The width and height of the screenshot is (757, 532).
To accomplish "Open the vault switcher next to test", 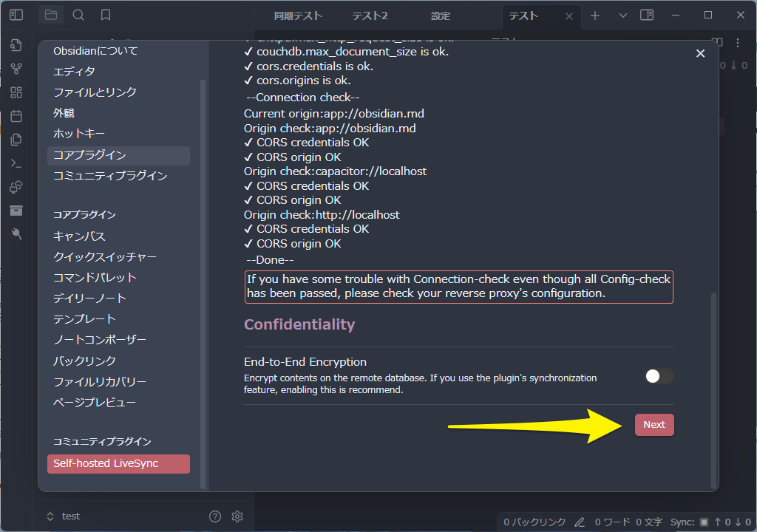I will tap(50, 516).
